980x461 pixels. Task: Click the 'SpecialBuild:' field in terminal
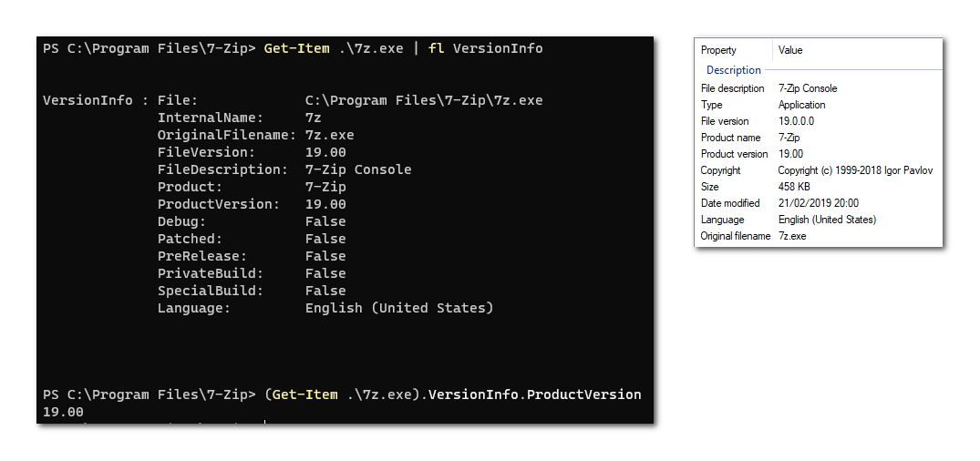[x=211, y=291]
